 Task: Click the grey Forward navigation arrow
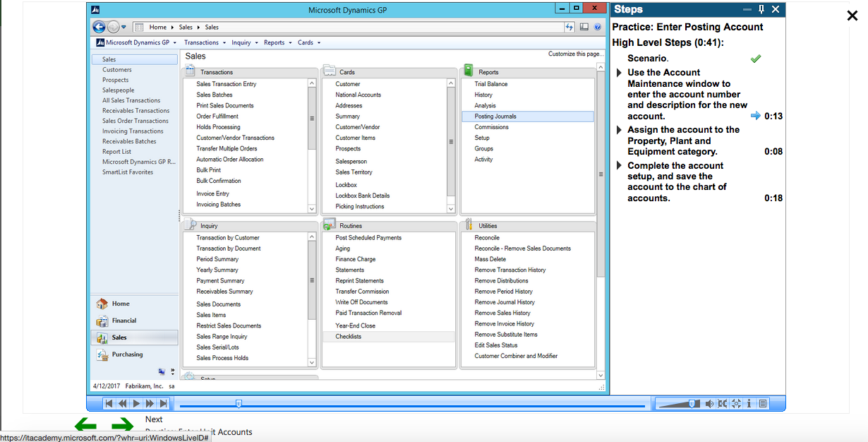113,27
